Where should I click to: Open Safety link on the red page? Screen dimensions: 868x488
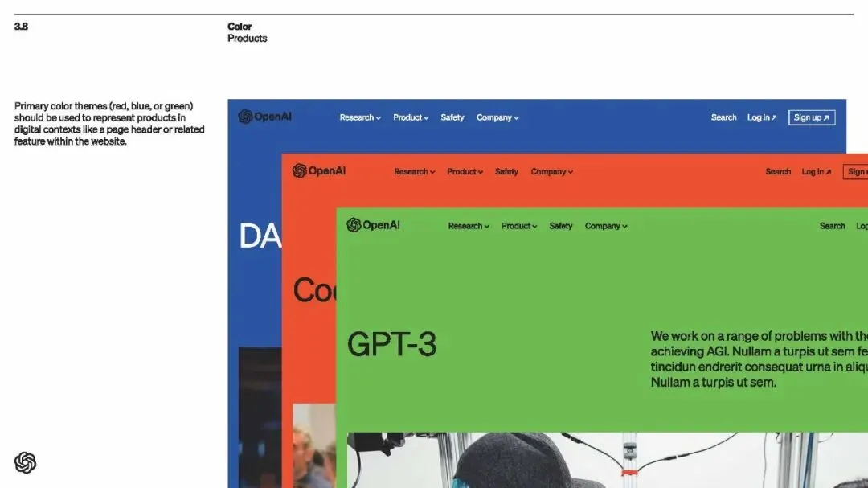[506, 172]
